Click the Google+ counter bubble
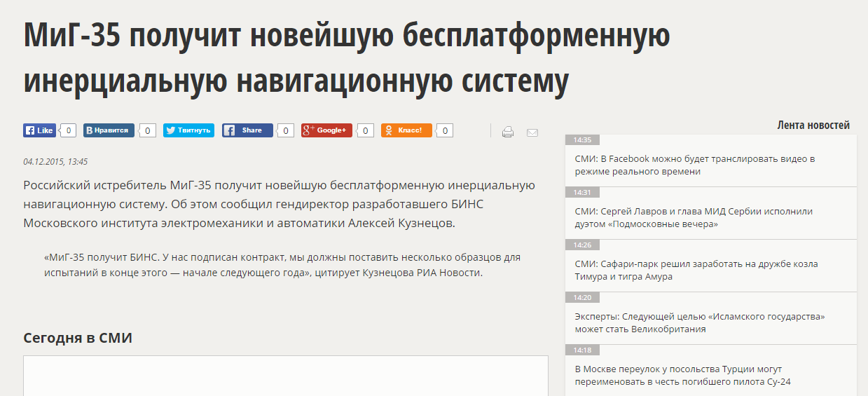868x396 pixels. tap(365, 130)
